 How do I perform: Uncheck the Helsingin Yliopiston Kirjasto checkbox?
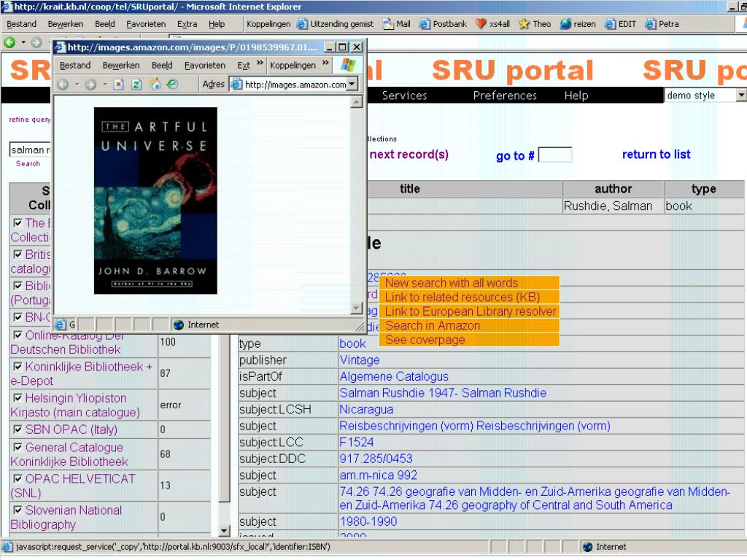pyautogui.click(x=18, y=398)
